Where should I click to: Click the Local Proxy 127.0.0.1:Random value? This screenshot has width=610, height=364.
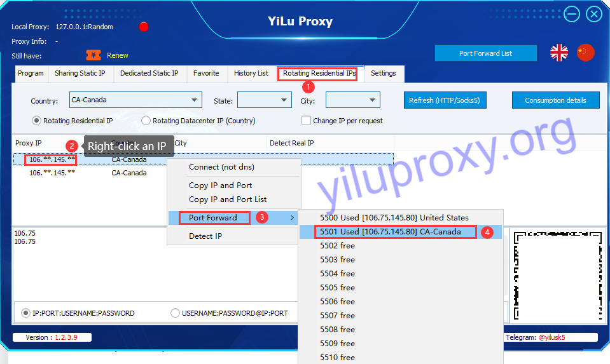pos(84,27)
